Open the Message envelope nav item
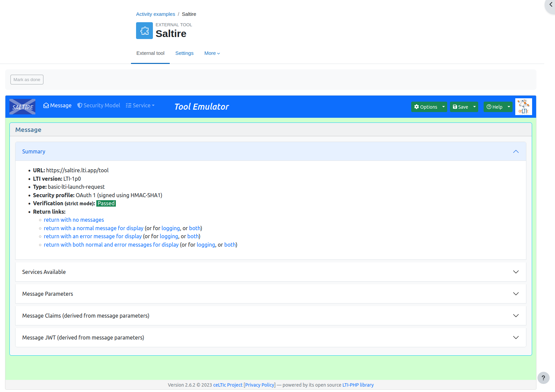 tap(58, 105)
